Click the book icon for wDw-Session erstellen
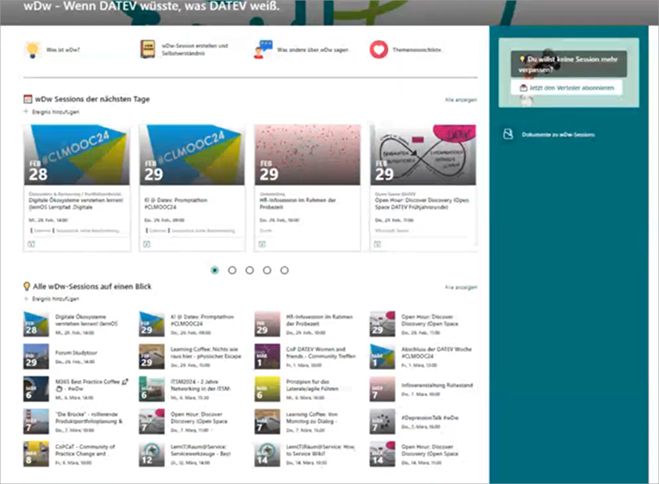The height and width of the screenshot is (484, 659). (x=148, y=49)
